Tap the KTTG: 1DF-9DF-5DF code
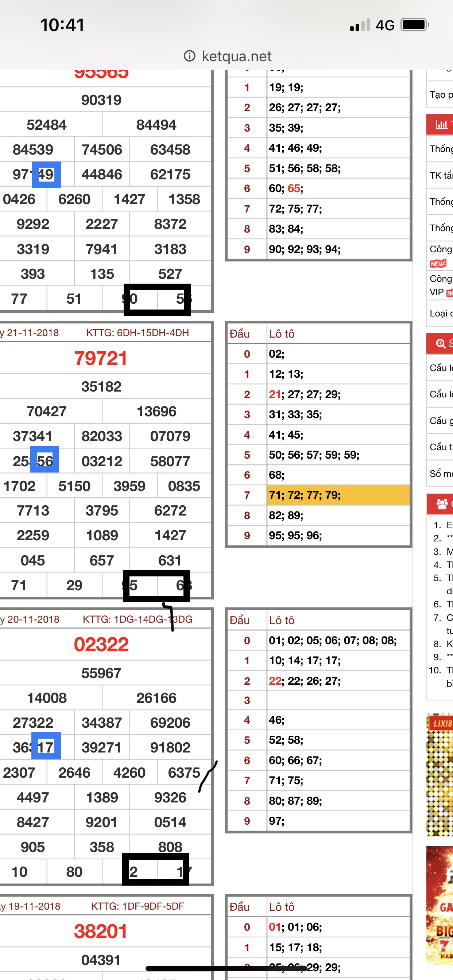This screenshot has width=453, height=980. tap(138, 906)
